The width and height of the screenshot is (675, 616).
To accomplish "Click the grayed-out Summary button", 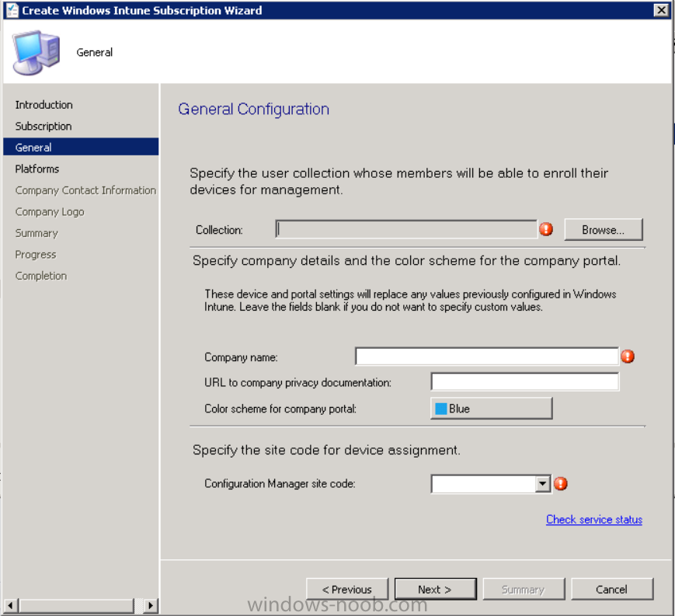I will (524, 589).
